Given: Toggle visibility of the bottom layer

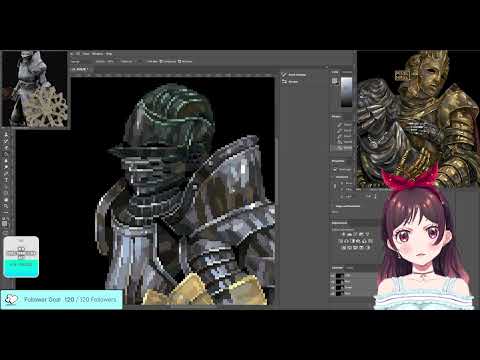Looking at the screenshot, I should 333,293.
